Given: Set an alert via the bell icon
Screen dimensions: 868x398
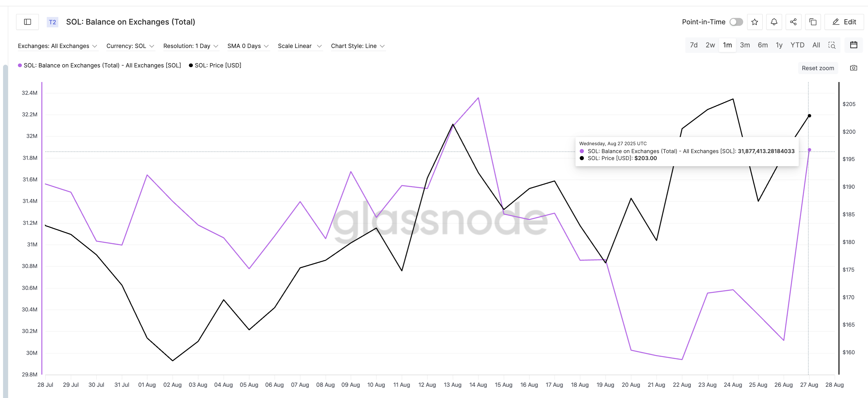Looking at the screenshot, I should (x=774, y=22).
